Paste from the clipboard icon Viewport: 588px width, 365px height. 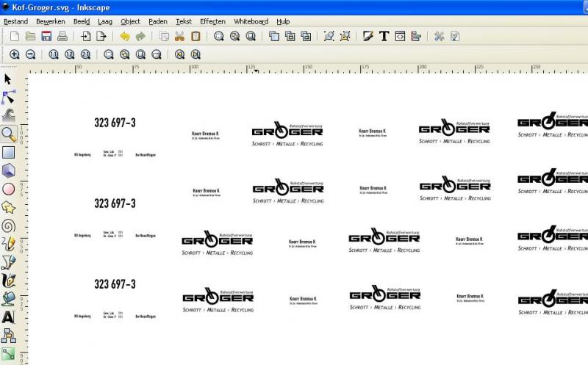pos(196,36)
